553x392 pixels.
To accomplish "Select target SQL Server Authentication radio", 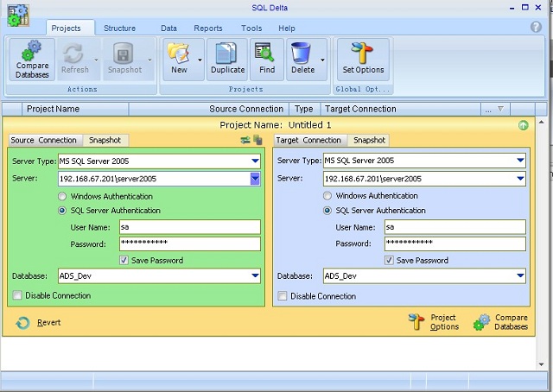I will coord(327,211).
